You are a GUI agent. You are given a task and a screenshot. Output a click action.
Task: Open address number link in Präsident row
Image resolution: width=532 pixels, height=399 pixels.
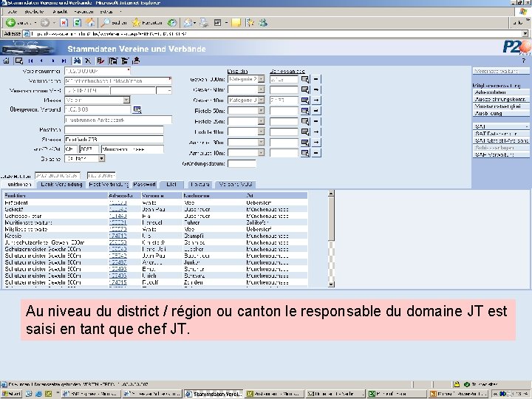click(x=117, y=203)
